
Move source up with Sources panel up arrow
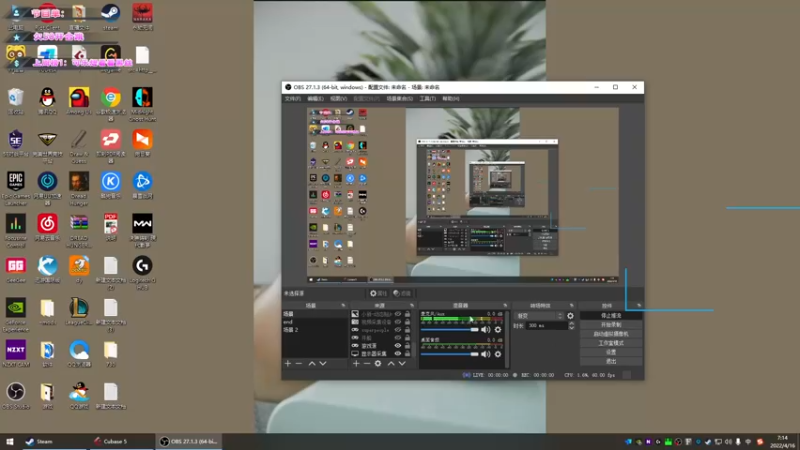pyautogui.click(x=391, y=363)
